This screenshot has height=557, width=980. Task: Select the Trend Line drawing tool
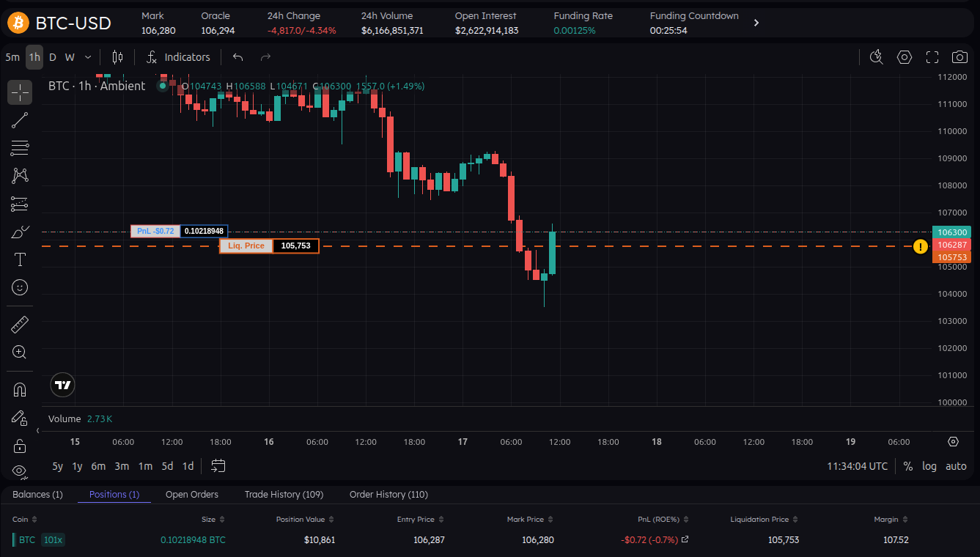coord(19,120)
